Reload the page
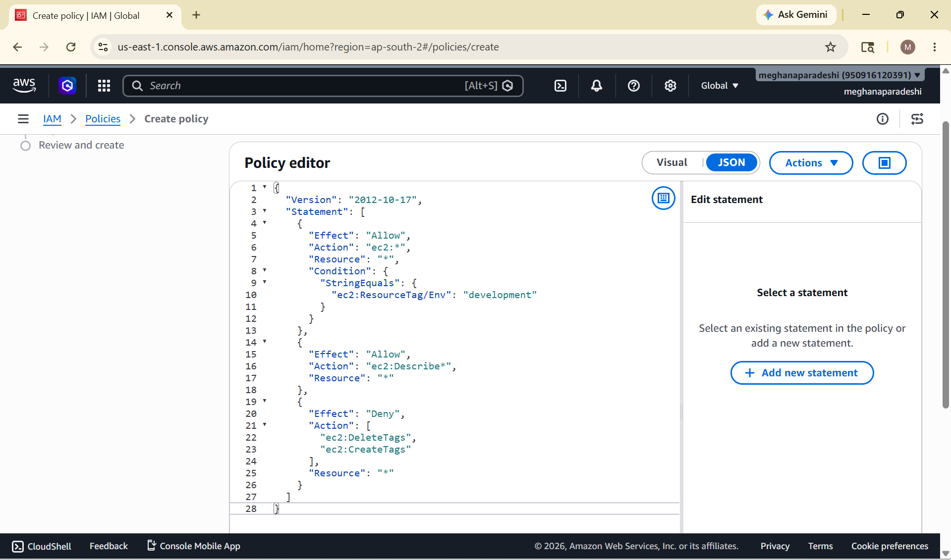This screenshot has height=560, width=951. 71,47
